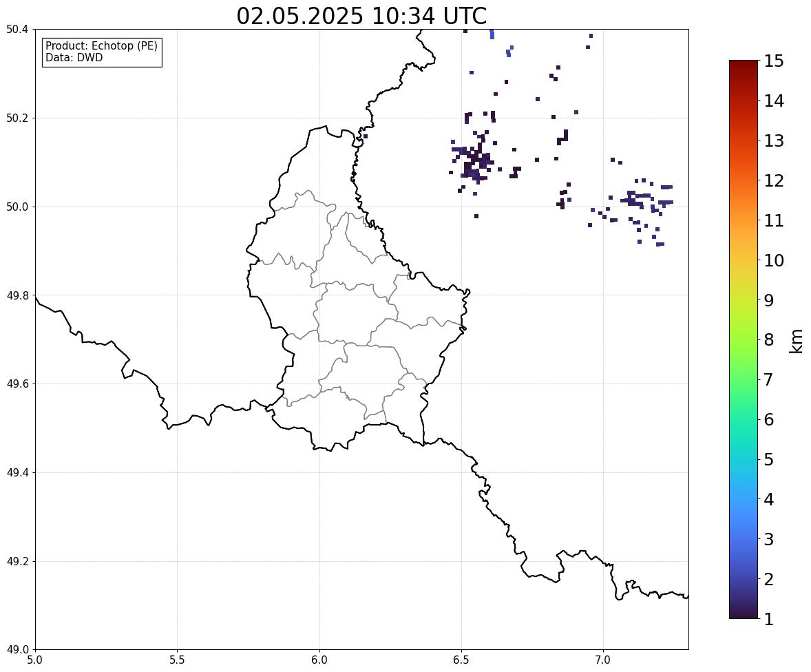Click the colorbar tick label 5
811x672 pixels.
pos(769,459)
